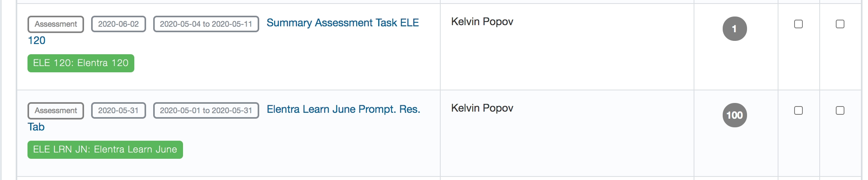
Task: Click the 2020-05-01 to 2020-05-31 range badge
Action: [x=206, y=111]
